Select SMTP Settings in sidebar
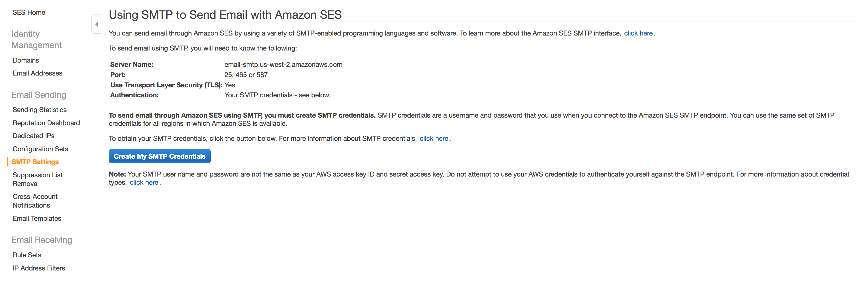This screenshot has width=868, height=281. [35, 162]
